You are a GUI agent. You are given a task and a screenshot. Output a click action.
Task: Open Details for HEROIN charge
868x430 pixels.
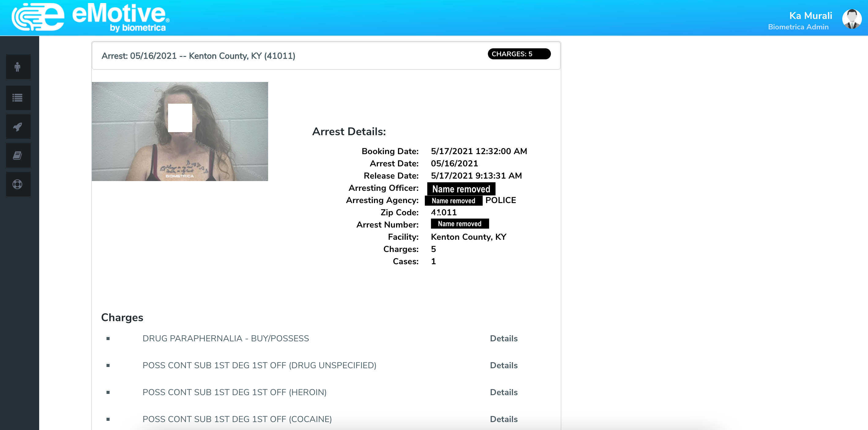pos(503,392)
